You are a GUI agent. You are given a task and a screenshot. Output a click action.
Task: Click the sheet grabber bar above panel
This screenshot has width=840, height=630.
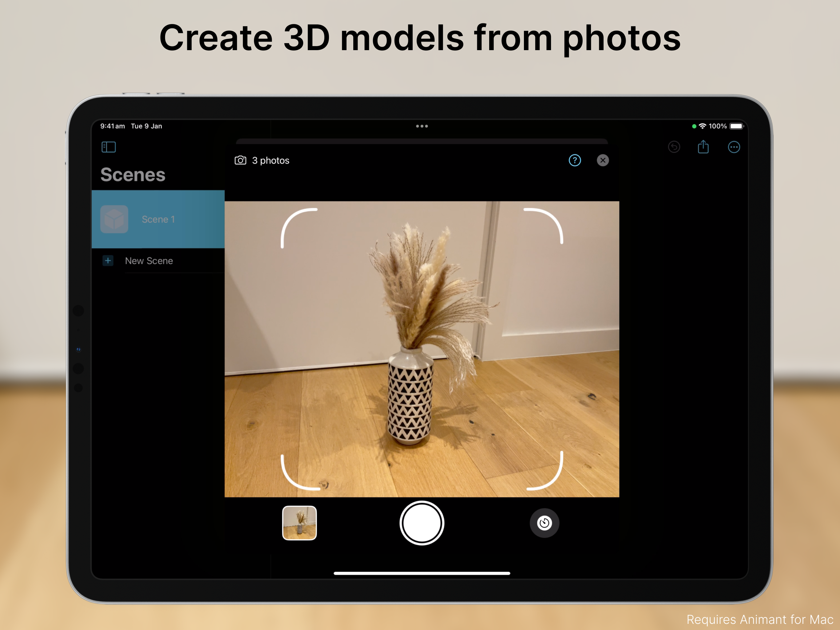tap(422, 142)
